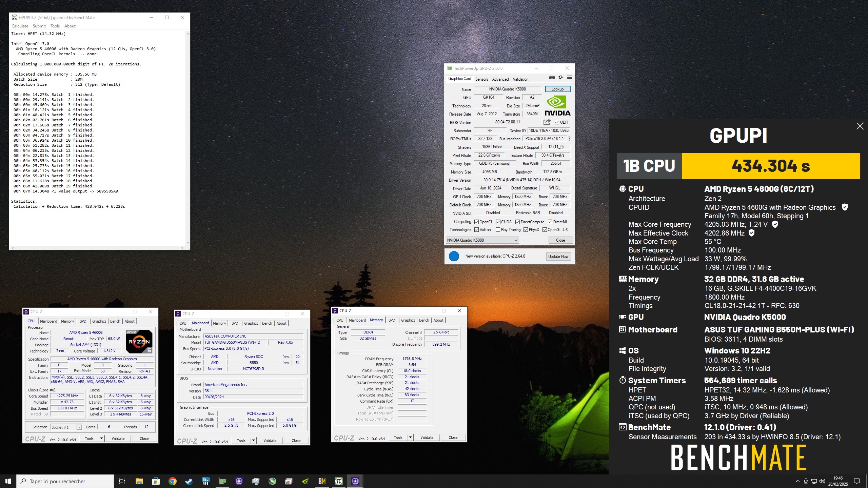Open Steam from the taskbar
Viewport: 868px width, 488px height.
click(189, 481)
